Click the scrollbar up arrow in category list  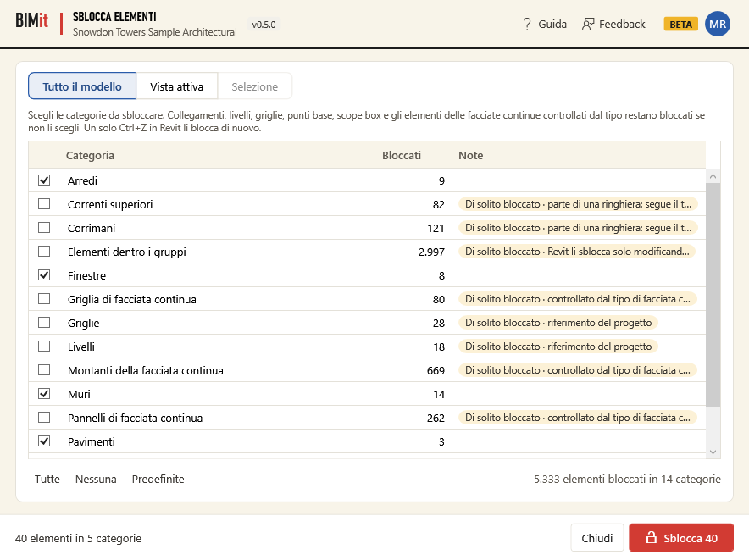[713, 176]
